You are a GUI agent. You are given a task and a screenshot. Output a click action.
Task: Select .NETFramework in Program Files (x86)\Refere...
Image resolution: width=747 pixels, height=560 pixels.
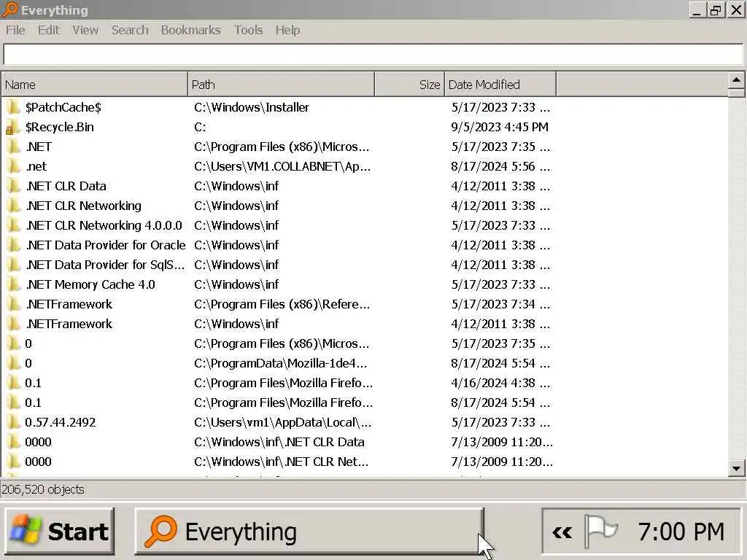pos(69,304)
